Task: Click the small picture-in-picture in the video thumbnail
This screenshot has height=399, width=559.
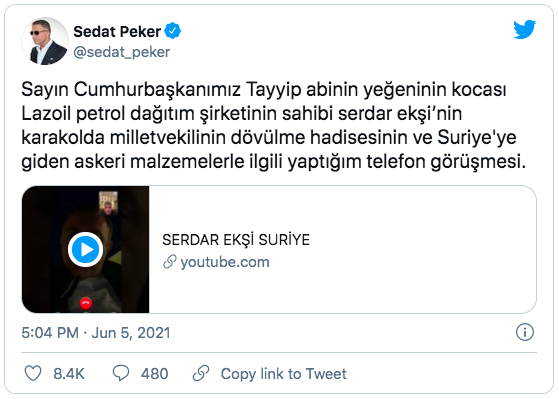Action: click(108, 203)
